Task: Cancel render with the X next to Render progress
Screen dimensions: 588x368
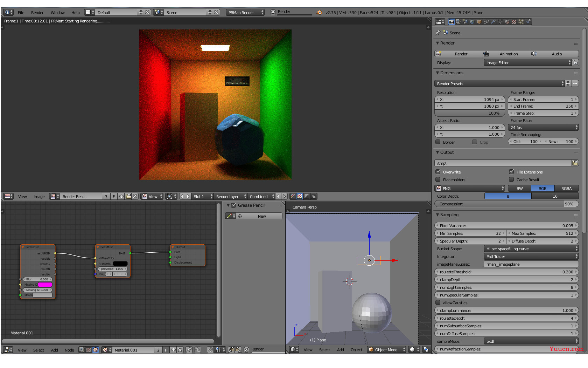Action: (x=273, y=12)
